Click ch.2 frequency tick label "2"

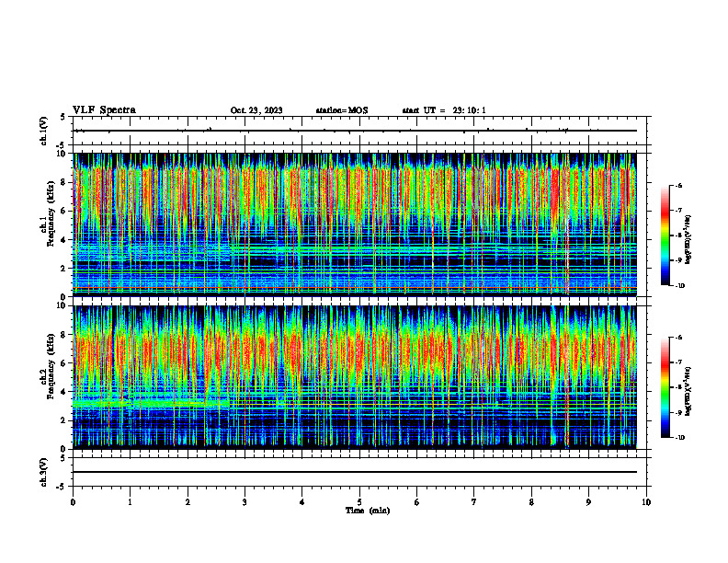pos(63,420)
